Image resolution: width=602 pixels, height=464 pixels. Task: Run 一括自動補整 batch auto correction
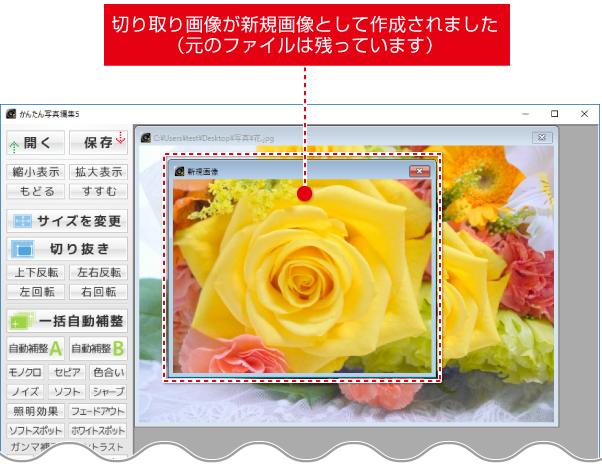point(67,321)
